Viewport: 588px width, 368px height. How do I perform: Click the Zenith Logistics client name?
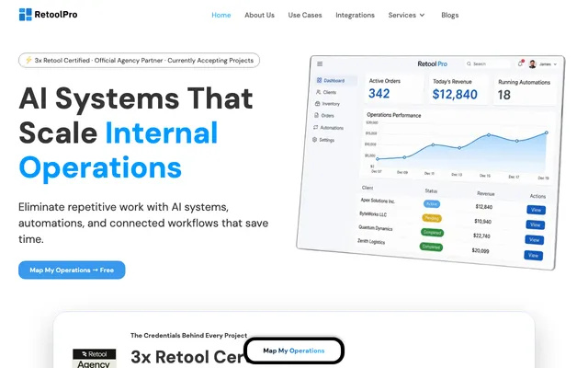click(x=371, y=241)
